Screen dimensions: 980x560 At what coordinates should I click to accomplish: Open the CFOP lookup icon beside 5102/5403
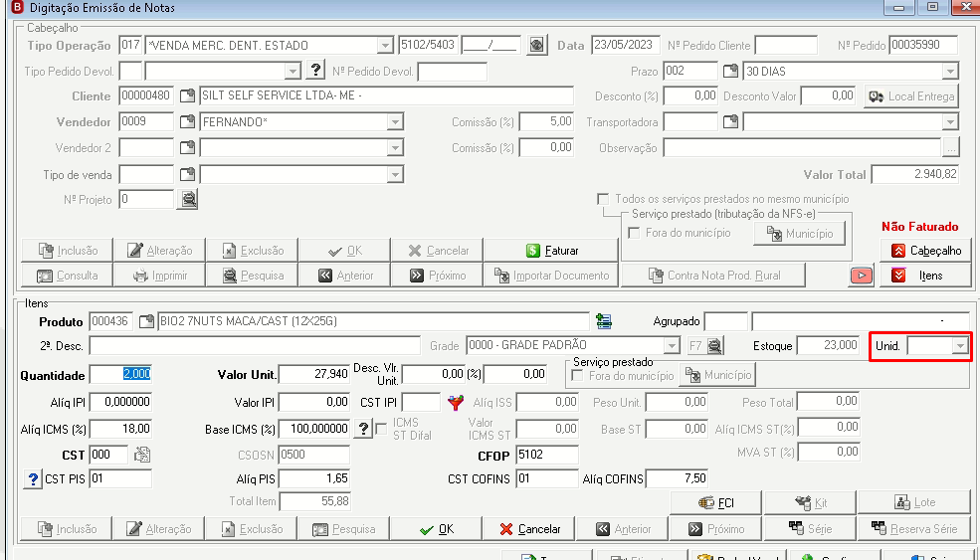pos(536,45)
